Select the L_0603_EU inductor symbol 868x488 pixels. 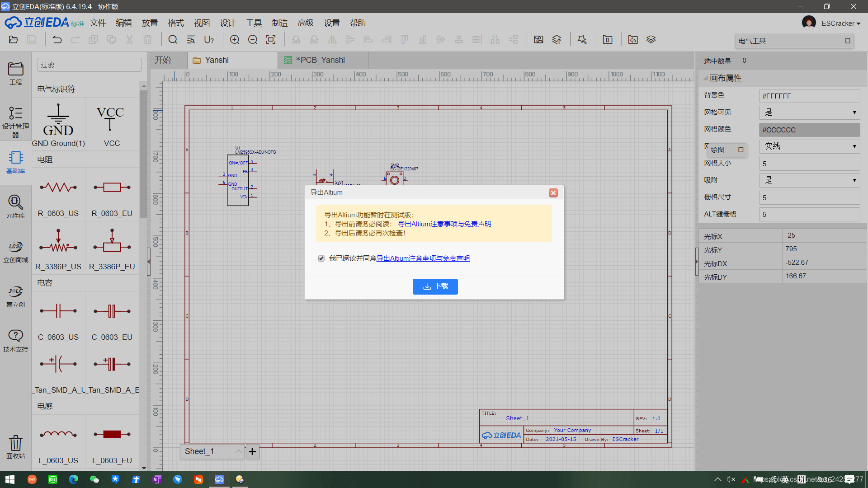click(x=112, y=442)
